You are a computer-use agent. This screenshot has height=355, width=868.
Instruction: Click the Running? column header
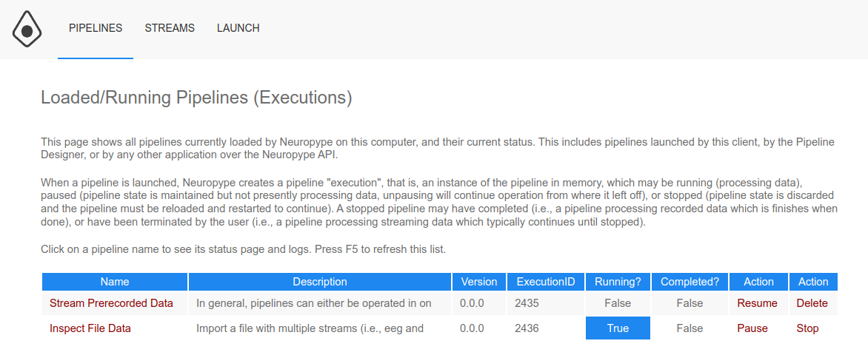coord(618,282)
